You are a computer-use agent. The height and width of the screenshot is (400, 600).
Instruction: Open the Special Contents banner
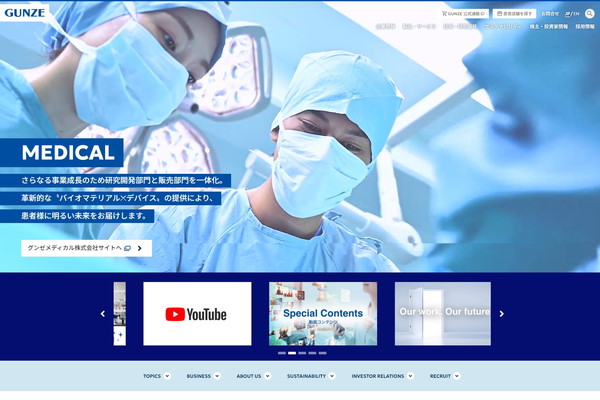point(323,313)
